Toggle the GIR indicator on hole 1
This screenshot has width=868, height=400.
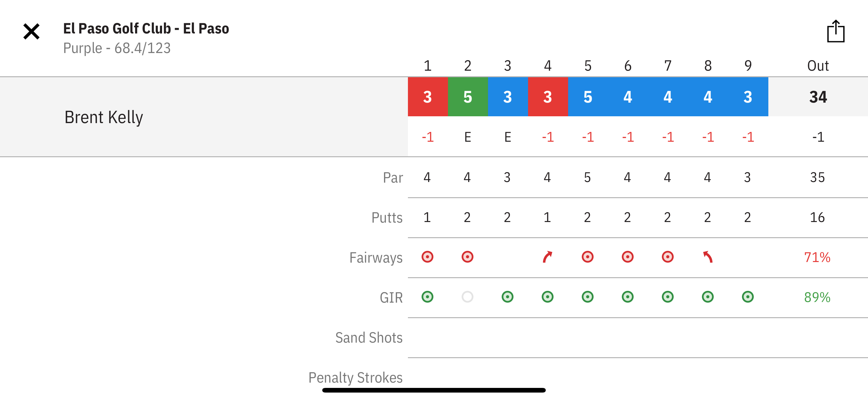[427, 297]
